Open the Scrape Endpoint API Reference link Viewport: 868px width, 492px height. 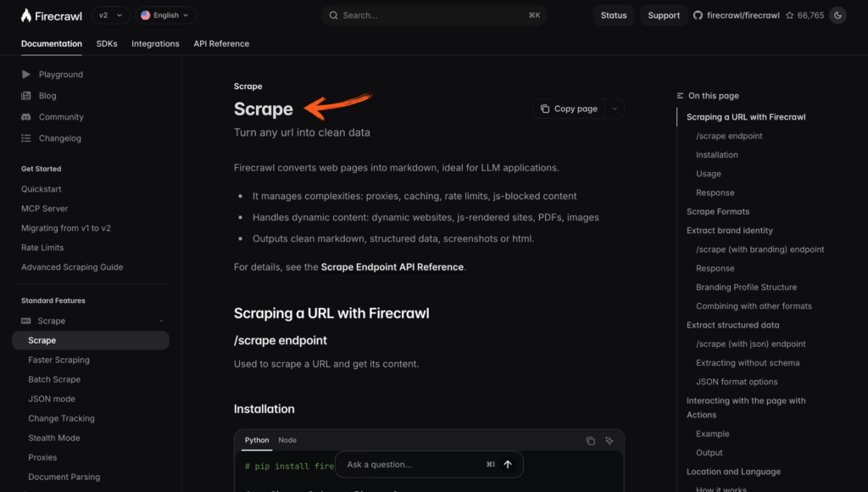point(392,266)
